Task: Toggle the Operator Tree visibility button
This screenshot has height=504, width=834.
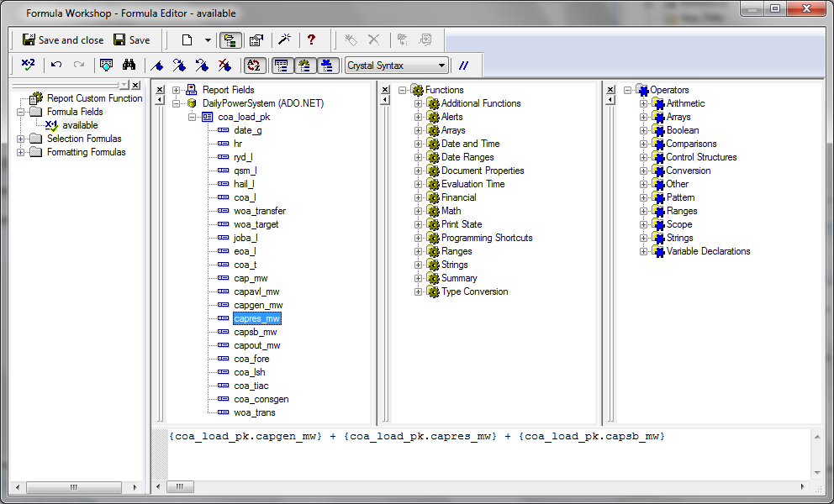Action: (x=327, y=66)
